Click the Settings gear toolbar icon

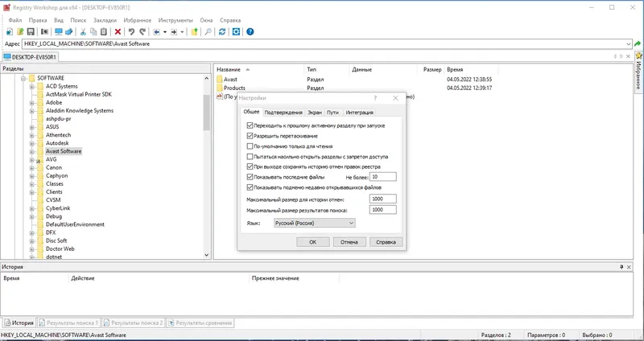tap(236, 31)
